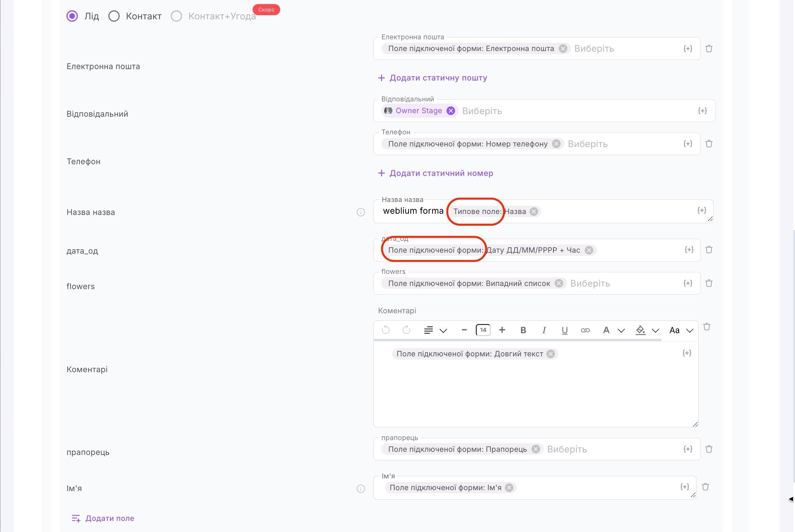Image resolution: width=795 pixels, height=532 pixels.
Task: Remove the Довгий текст chip
Action: (x=551, y=354)
